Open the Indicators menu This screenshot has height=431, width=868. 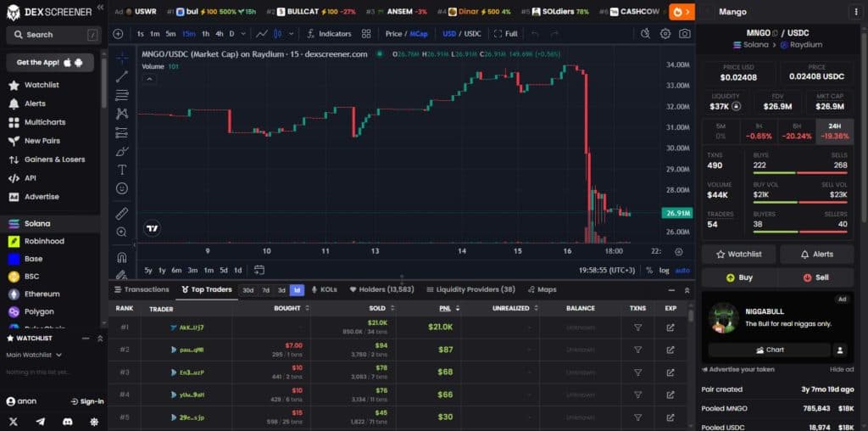329,34
